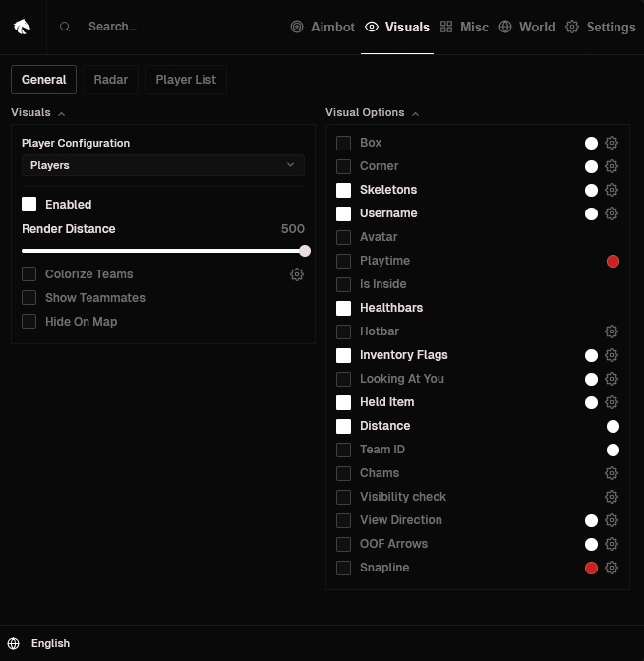
Task: Open settings gear for Username
Action: pos(612,213)
